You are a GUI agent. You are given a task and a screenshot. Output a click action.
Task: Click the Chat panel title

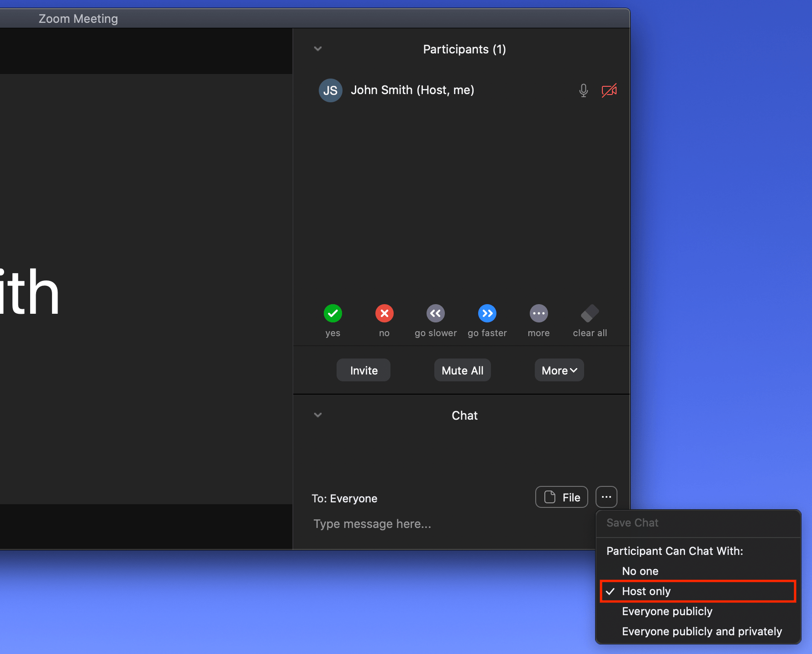point(464,416)
